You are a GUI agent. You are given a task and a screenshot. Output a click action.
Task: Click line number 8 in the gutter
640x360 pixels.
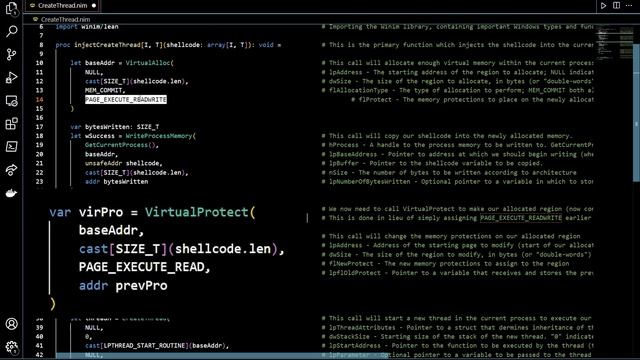point(41,45)
